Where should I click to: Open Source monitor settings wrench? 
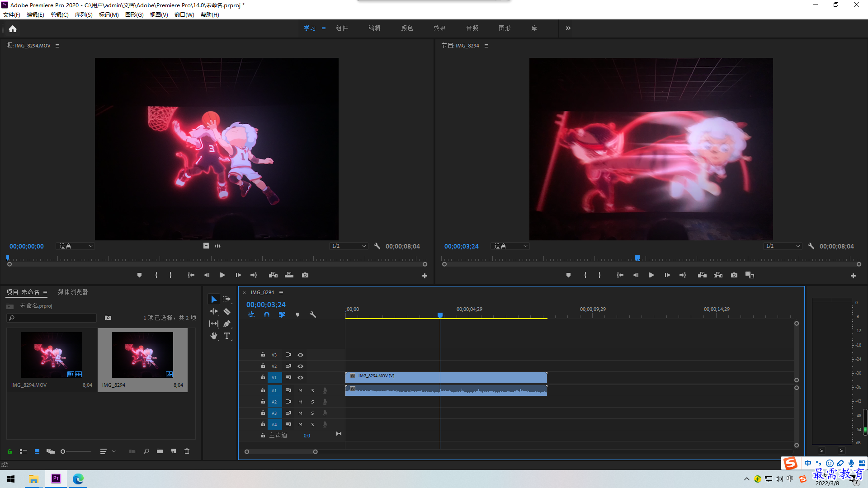(377, 246)
